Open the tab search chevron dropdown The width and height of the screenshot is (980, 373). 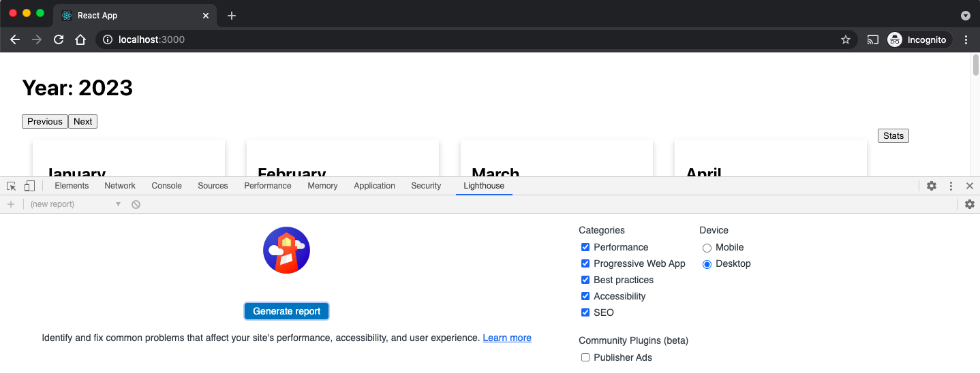coord(965,15)
